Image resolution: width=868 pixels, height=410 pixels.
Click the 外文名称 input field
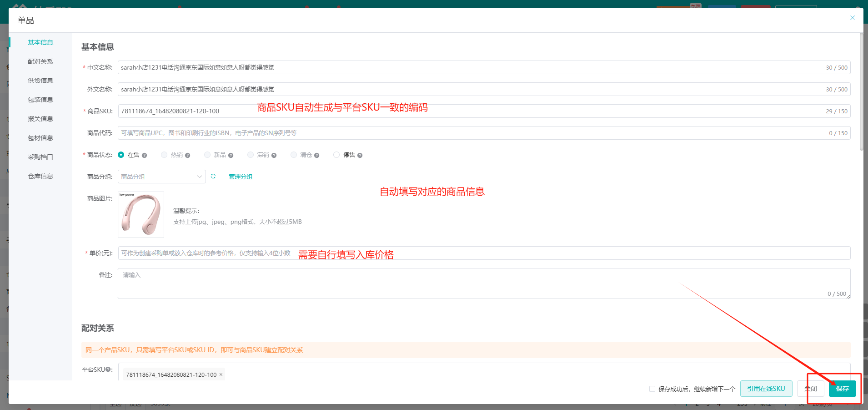coord(484,89)
